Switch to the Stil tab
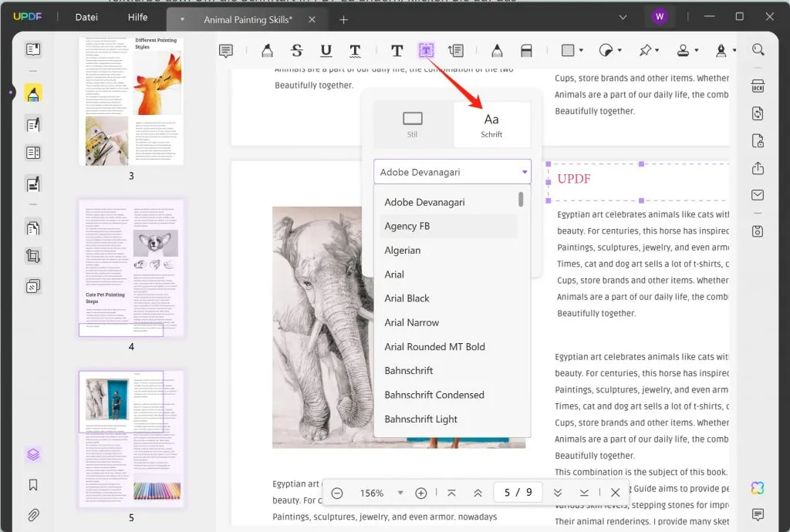Screen dimensions: 790x532 413,124
